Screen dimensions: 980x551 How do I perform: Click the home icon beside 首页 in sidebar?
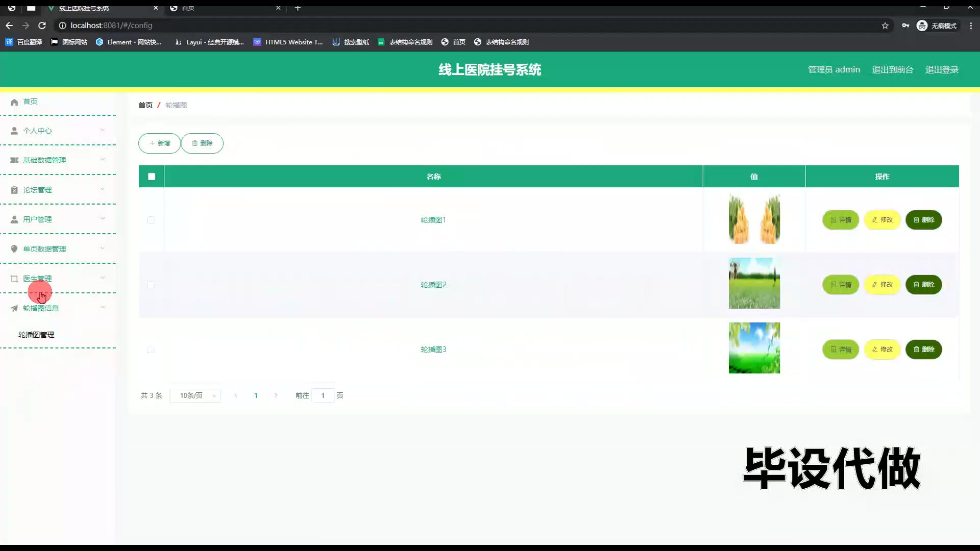point(14,102)
